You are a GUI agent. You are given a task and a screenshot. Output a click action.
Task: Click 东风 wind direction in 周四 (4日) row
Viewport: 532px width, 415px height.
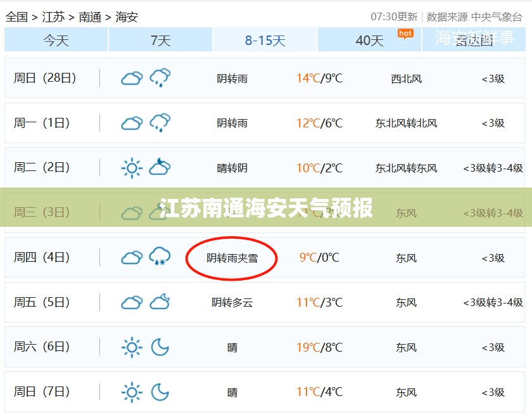(406, 259)
